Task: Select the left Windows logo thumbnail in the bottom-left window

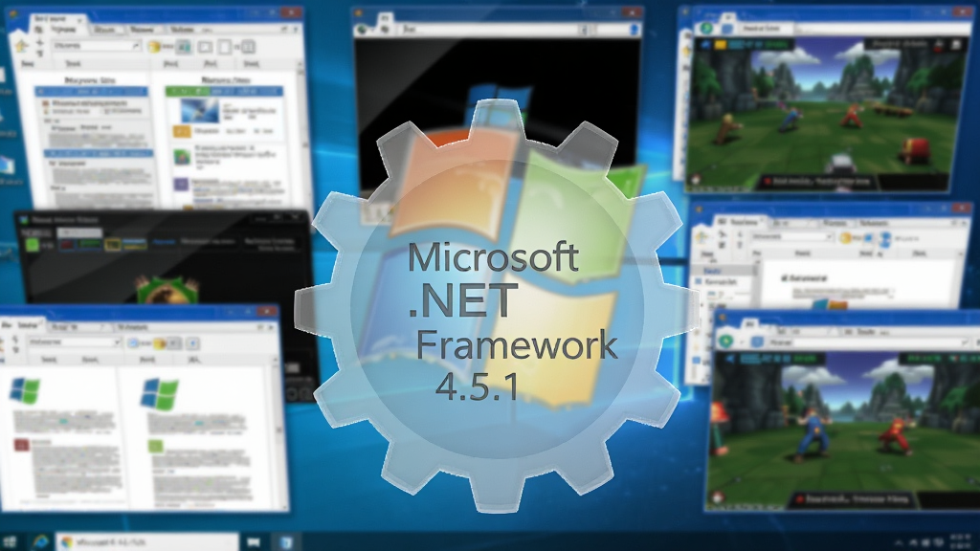Action: [25, 391]
